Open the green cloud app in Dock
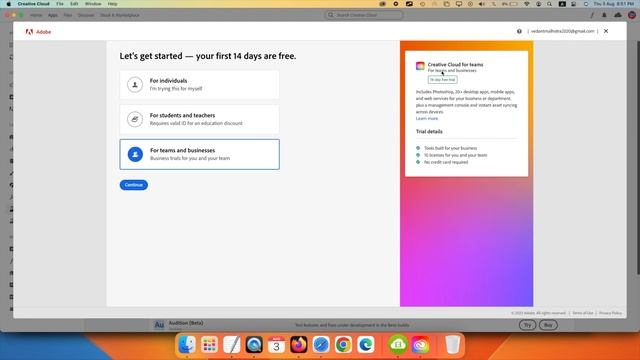Viewport: 640px width, 360px height. [398, 345]
